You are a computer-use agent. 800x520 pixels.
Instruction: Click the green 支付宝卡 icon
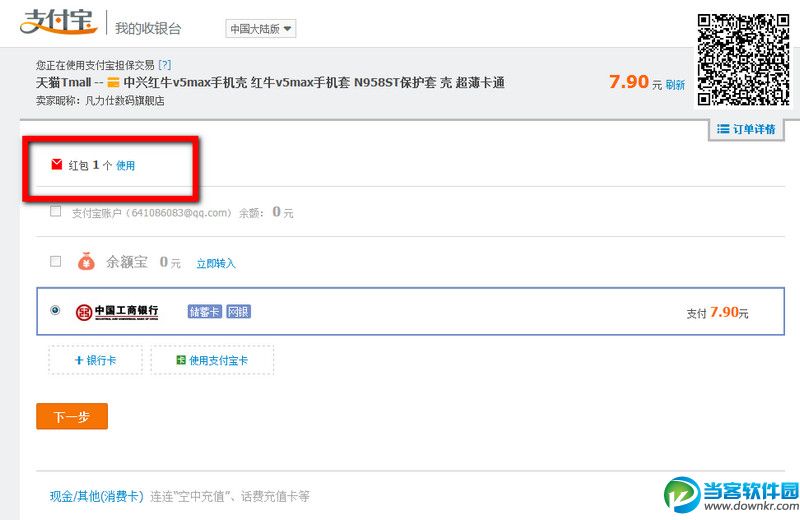(181, 360)
